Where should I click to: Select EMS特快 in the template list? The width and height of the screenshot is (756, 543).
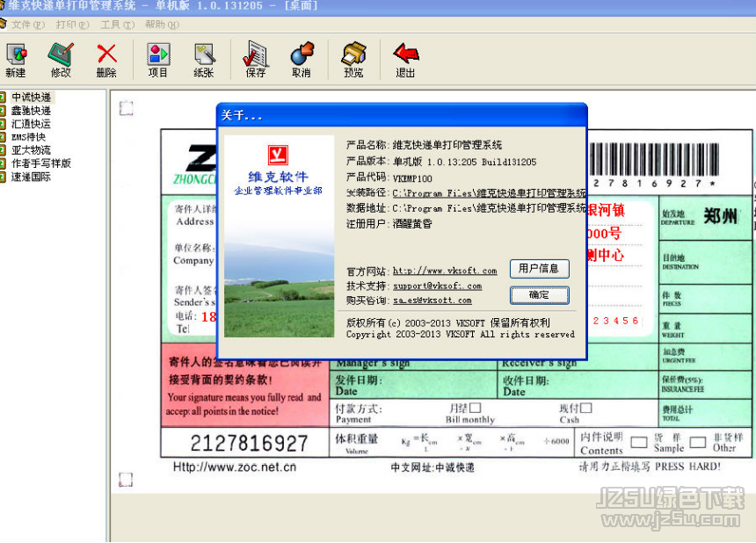[29, 137]
